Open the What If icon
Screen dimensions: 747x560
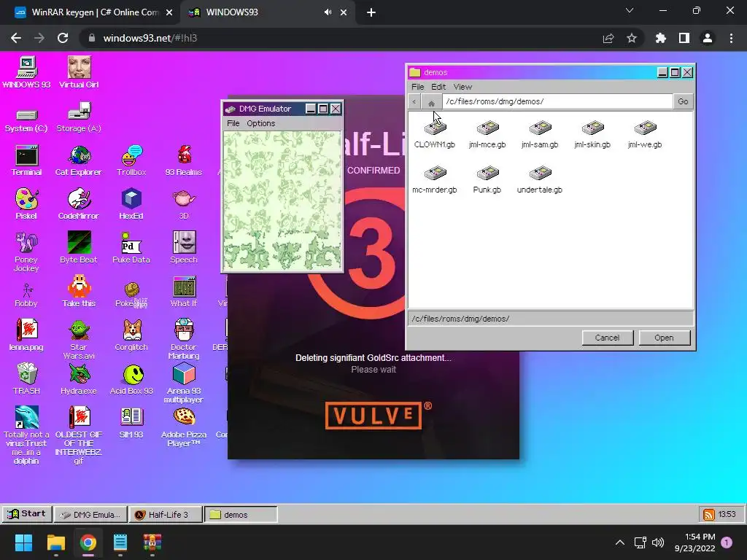183,292
